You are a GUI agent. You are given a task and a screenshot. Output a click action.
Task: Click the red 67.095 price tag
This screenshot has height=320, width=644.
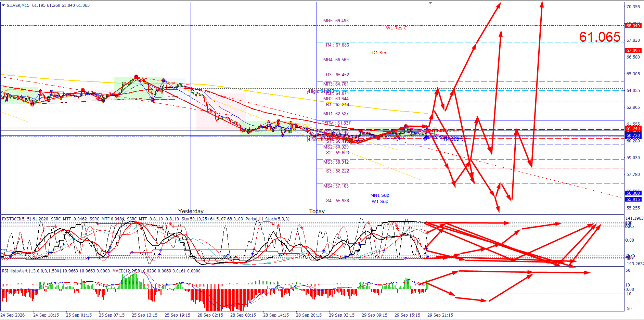click(633, 50)
